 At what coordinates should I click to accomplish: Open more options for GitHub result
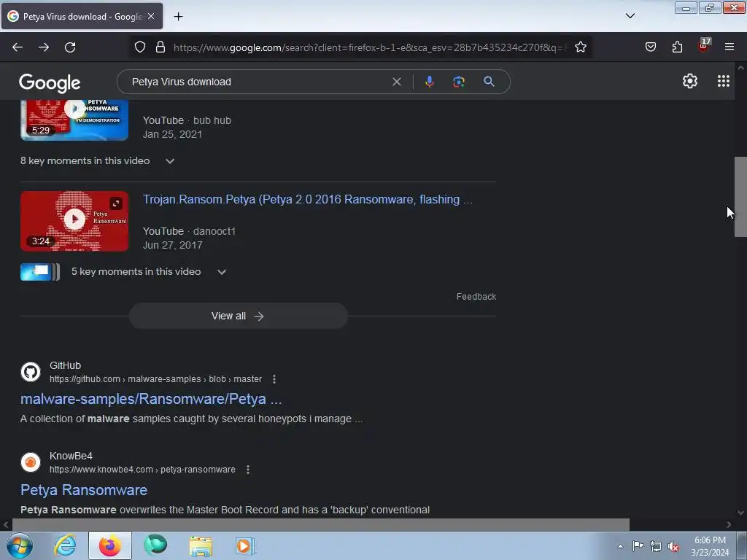(274, 379)
